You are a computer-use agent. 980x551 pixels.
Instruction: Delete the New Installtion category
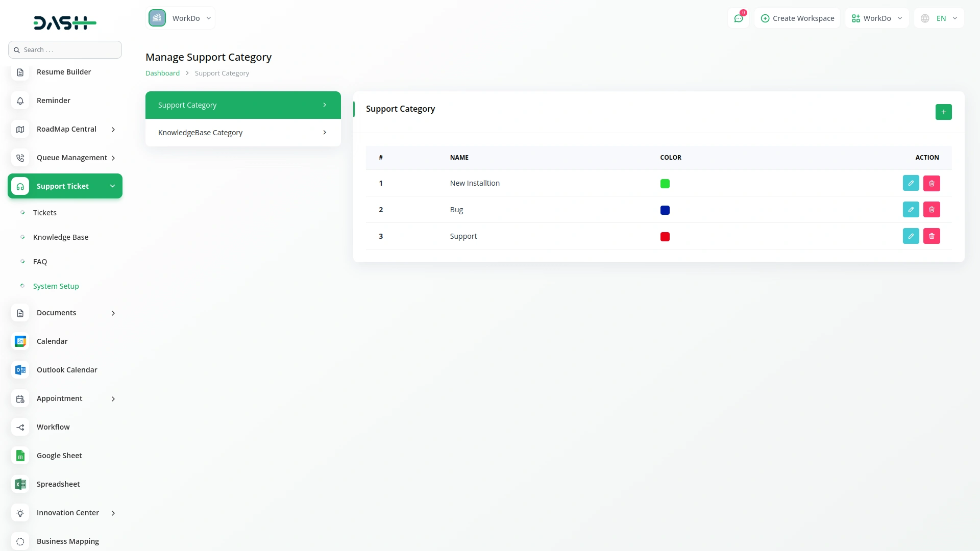[932, 183]
